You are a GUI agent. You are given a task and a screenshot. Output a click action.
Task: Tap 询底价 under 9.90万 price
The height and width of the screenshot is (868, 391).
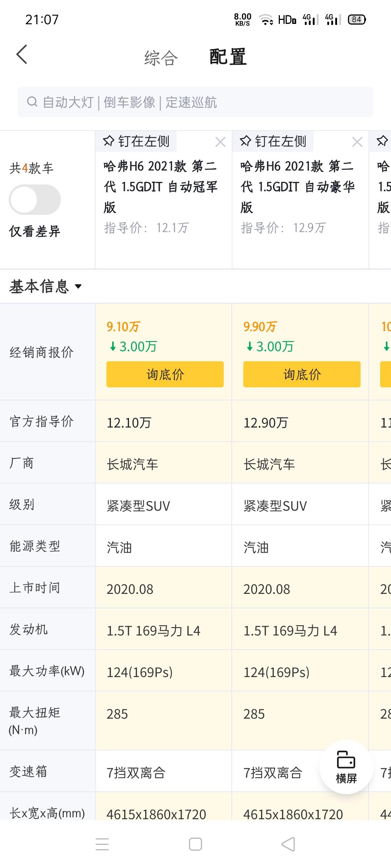pyautogui.click(x=302, y=374)
